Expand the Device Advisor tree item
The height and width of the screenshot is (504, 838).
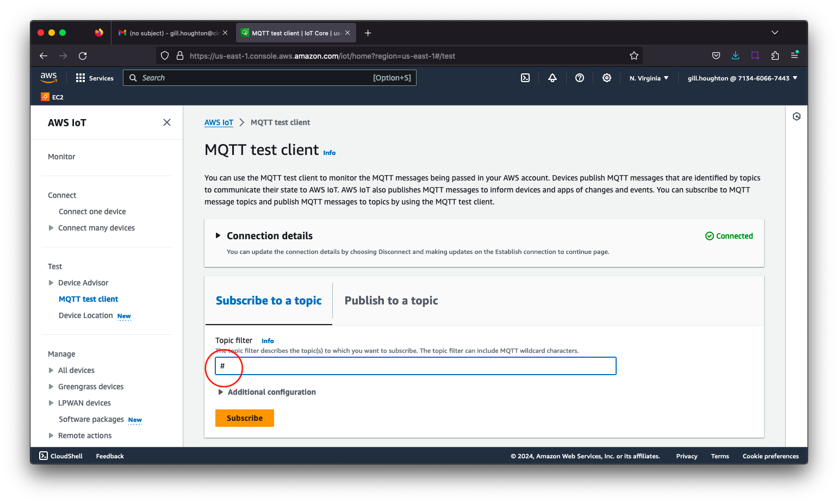(51, 283)
